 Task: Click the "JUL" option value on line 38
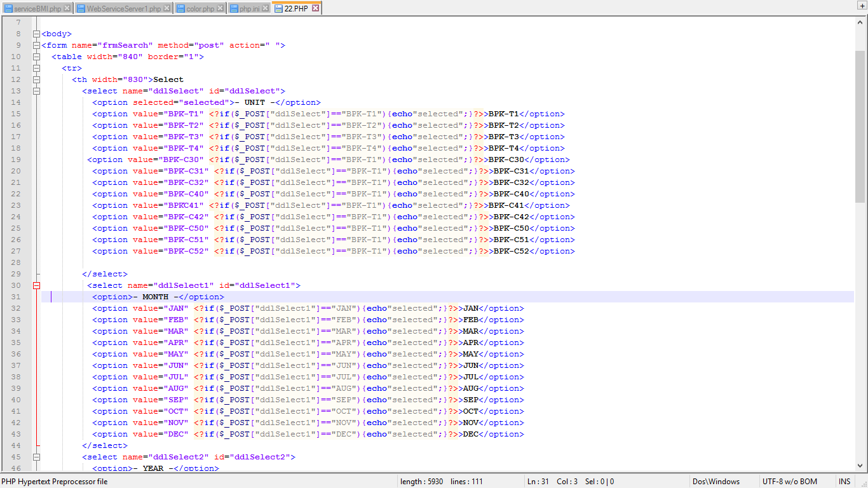(176, 377)
